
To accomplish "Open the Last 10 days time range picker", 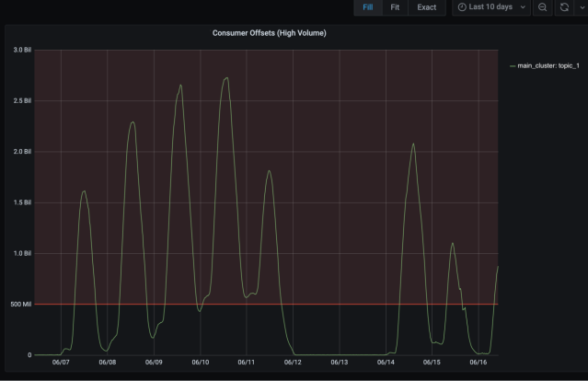I will [x=491, y=7].
